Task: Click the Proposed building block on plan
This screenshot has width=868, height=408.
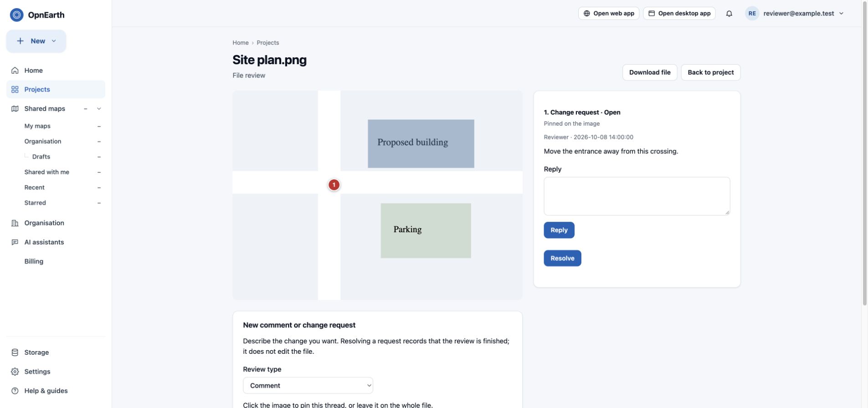Action: tap(421, 144)
